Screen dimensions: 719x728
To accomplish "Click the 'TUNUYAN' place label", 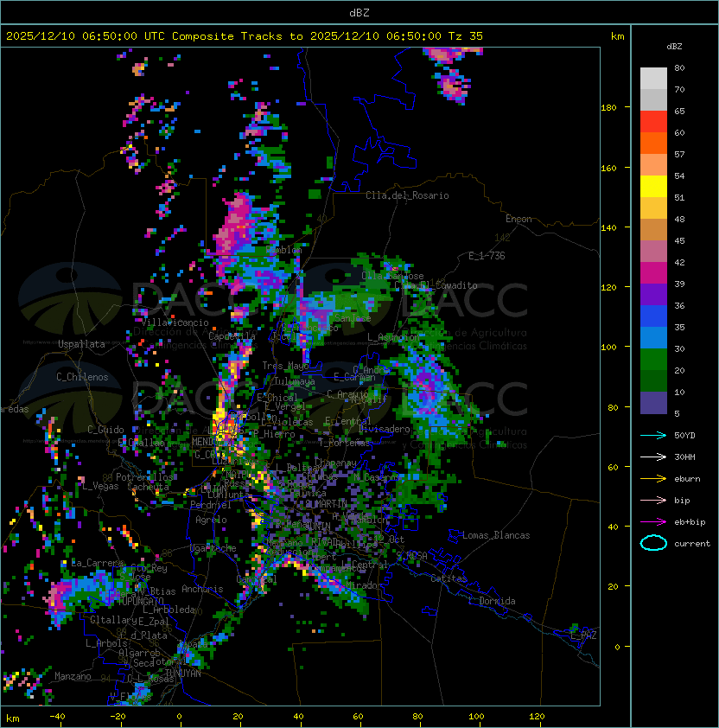I will pyautogui.click(x=183, y=674).
